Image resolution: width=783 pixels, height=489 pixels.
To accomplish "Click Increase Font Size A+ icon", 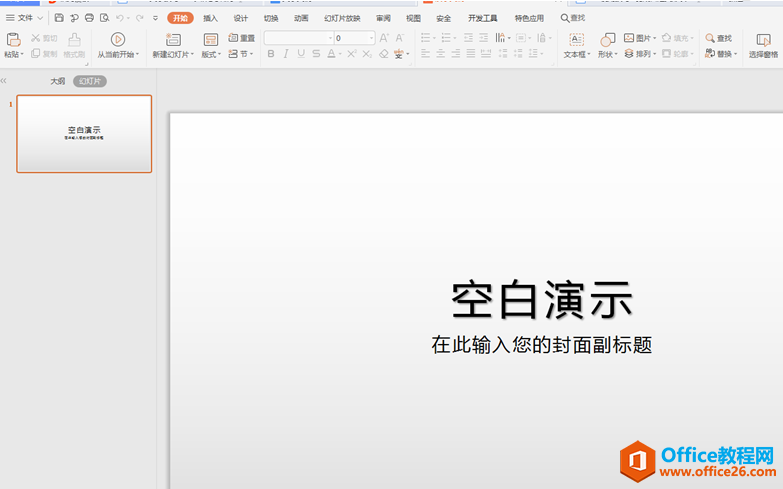I will [x=384, y=38].
